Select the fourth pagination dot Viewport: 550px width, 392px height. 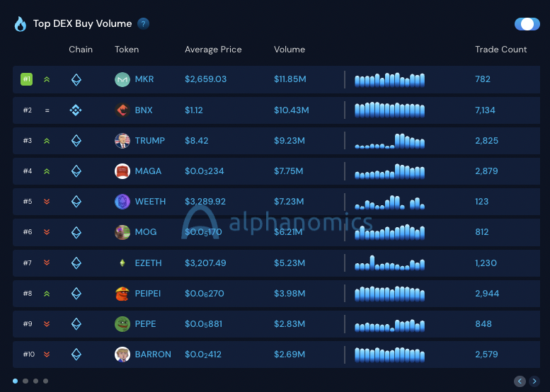click(45, 381)
